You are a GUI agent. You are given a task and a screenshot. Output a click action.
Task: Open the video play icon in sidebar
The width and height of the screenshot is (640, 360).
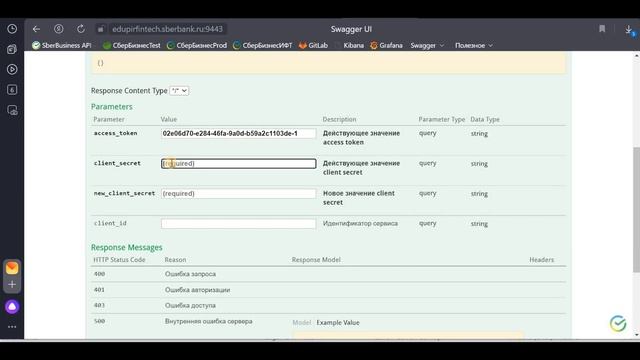(x=12, y=69)
